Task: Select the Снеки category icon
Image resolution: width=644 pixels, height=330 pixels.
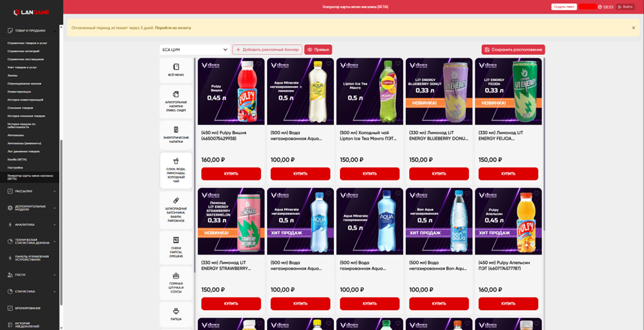Action: 176,240
